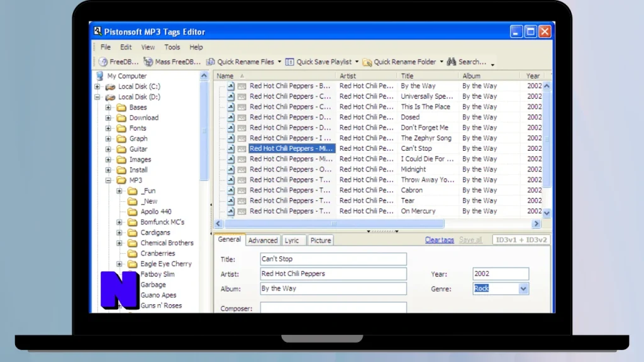Click folder tree scroll up arrow
The image size is (644, 362).
[204, 76]
